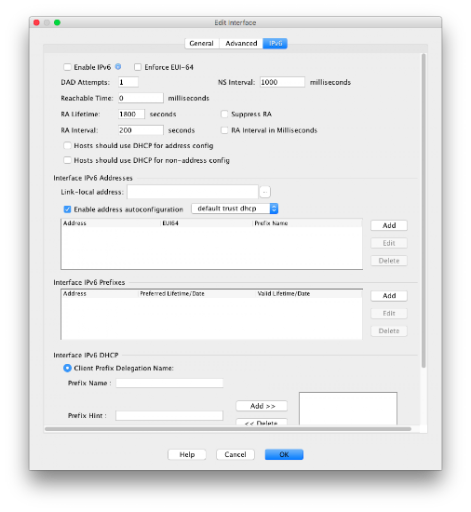Click the Prefix Name field
The image size is (471, 512).
point(169,383)
